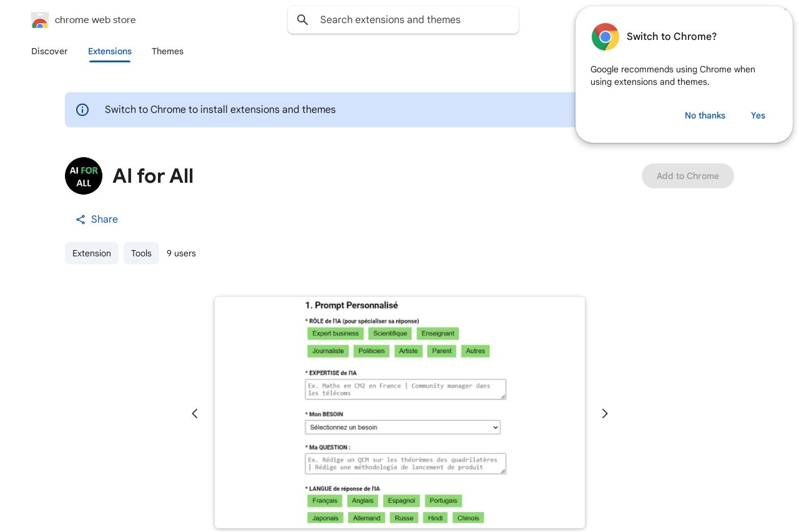799x532 pixels.
Task: Choose No thanks in the Chrome popup
Action: (705, 115)
